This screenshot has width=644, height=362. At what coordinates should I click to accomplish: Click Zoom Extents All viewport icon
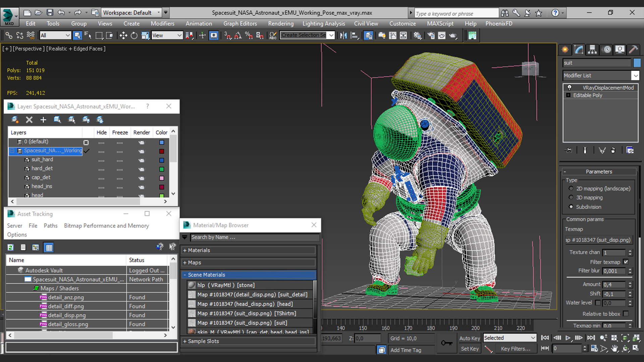[x=636, y=338]
